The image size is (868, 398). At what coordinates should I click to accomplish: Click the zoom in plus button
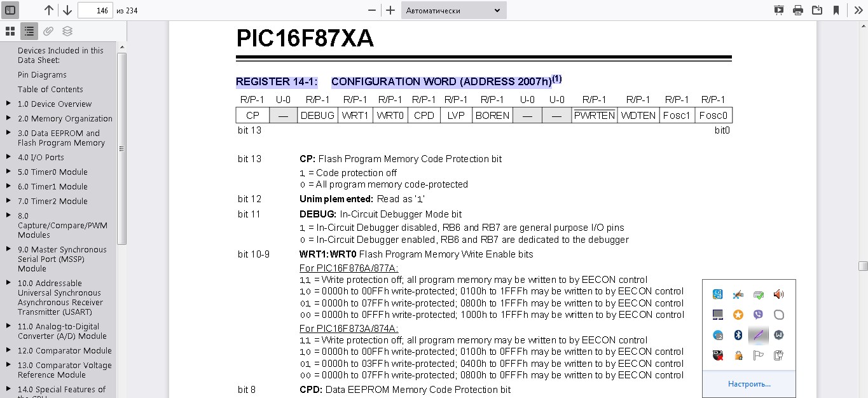click(x=390, y=10)
